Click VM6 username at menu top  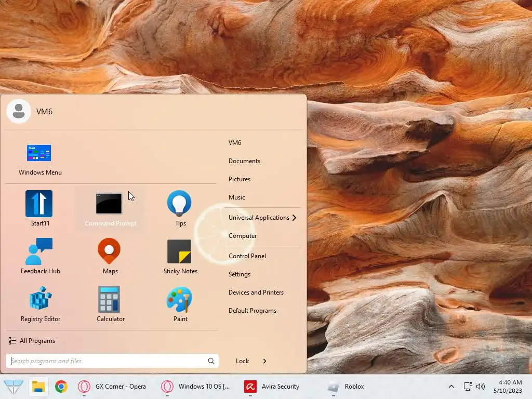pyautogui.click(x=45, y=112)
